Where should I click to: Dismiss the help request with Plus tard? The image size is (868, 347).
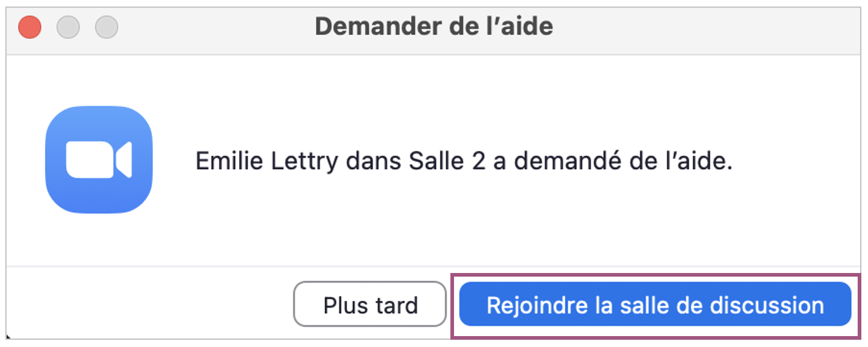370,305
